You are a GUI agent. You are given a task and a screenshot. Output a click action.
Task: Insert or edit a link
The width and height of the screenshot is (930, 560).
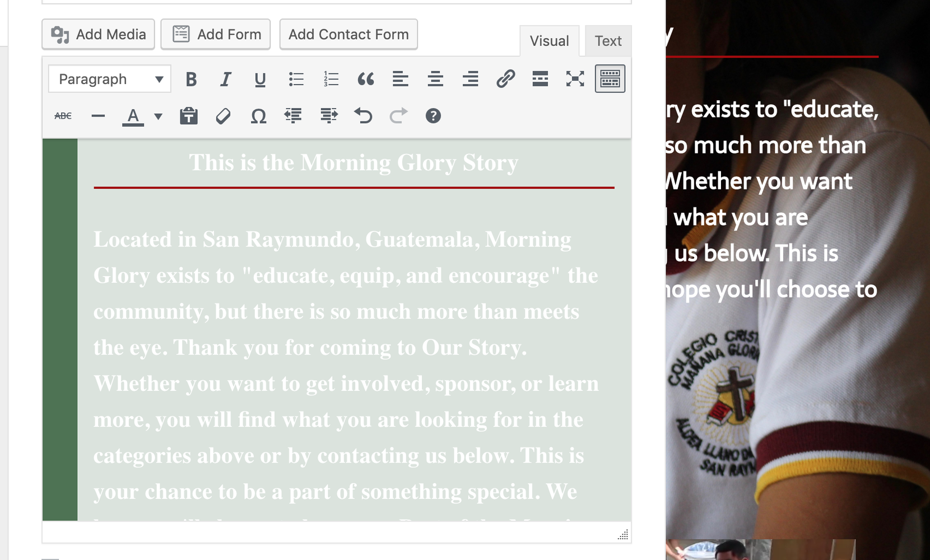pos(506,79)
